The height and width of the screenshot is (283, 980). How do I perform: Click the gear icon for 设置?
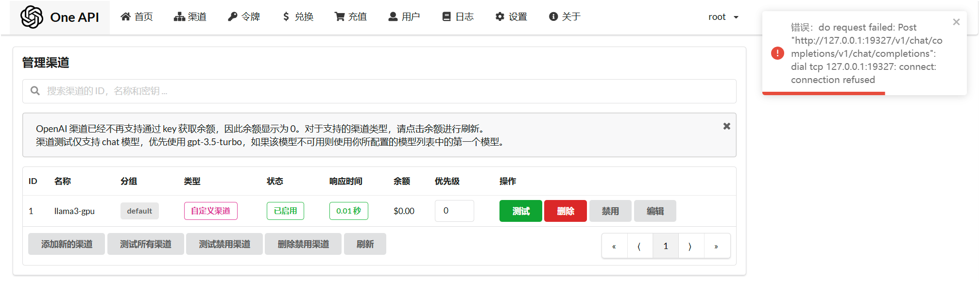point(500,17)
